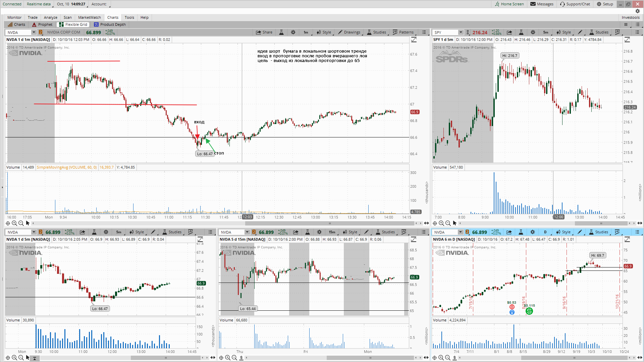
Task: Click share icon in SPY chart toolbar
Action: 509,32
